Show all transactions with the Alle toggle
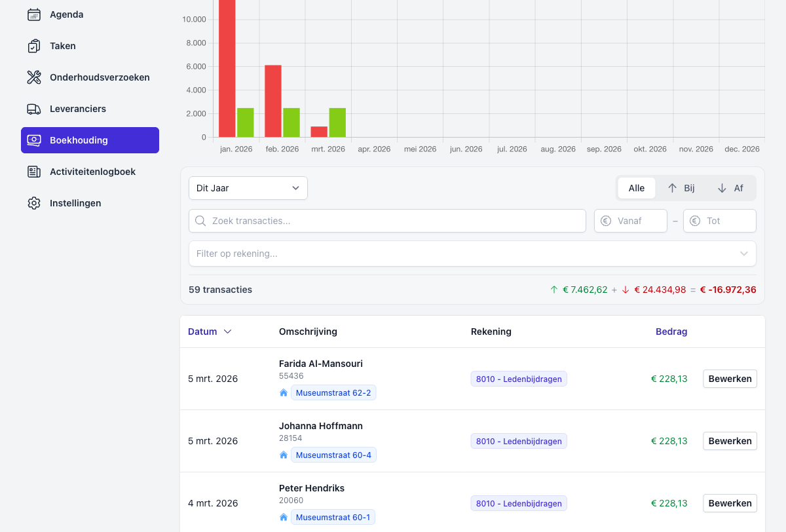Screen dimensions: 786x532 click(636, 188)
